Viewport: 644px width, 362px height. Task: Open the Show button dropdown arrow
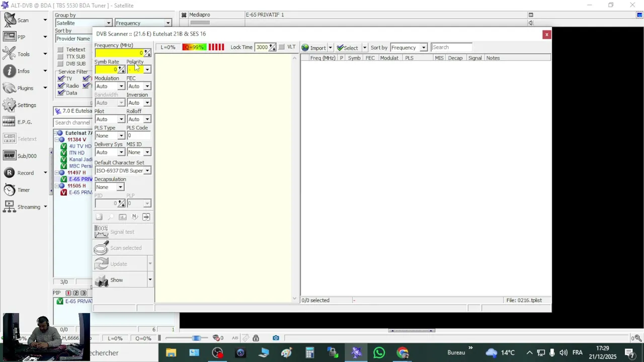pyautogui.click(x=150, y=280)
